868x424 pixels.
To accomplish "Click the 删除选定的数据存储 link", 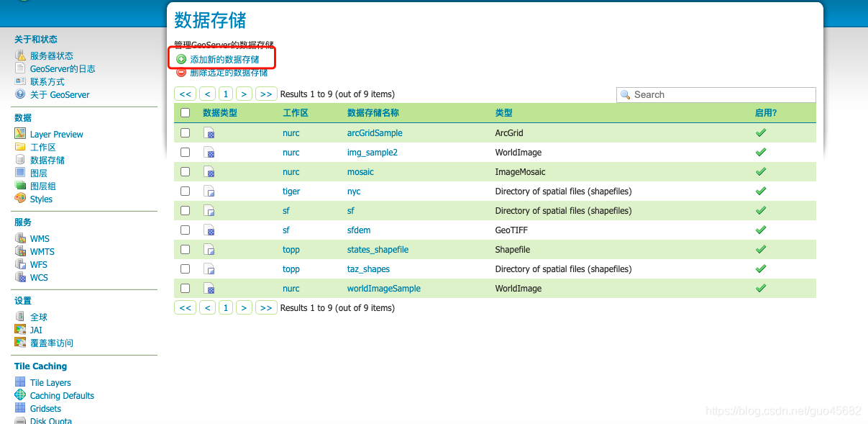I will (x=229, y=73).
